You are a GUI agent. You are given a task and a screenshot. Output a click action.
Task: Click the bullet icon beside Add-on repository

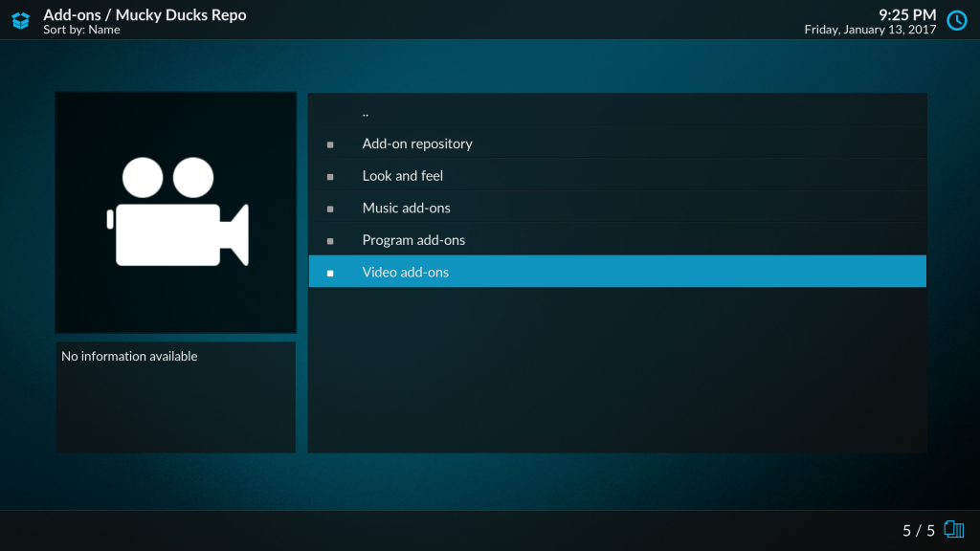330,144
